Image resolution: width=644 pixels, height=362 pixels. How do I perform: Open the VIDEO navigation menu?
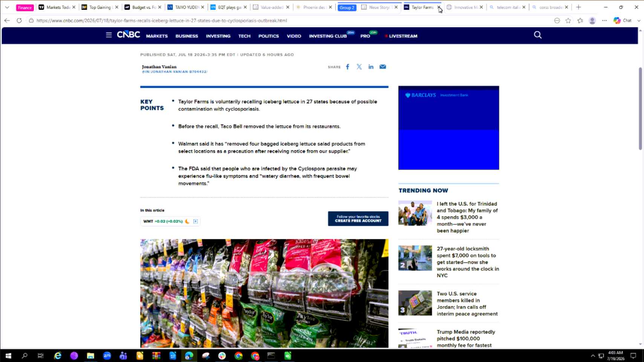294,36
